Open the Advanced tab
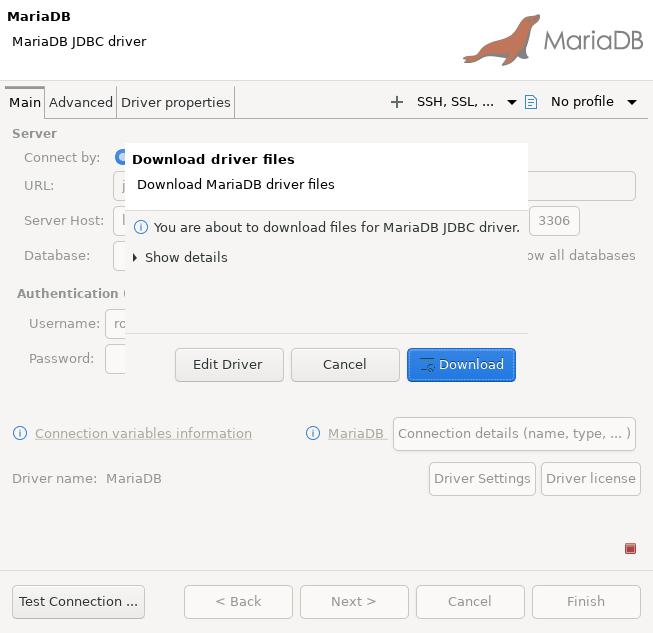 (81, 102)
